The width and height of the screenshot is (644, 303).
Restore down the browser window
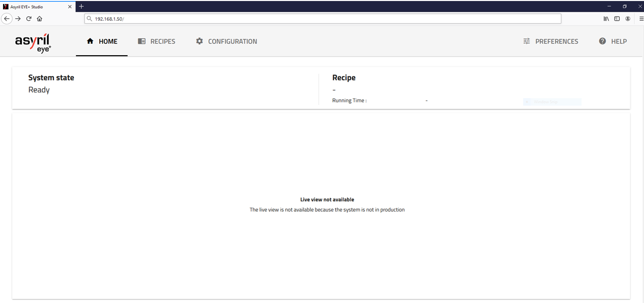[x=625, y=7]
